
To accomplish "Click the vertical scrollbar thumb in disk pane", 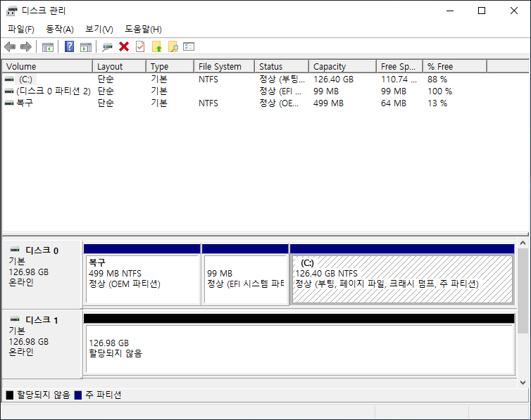I will (523, 291).
